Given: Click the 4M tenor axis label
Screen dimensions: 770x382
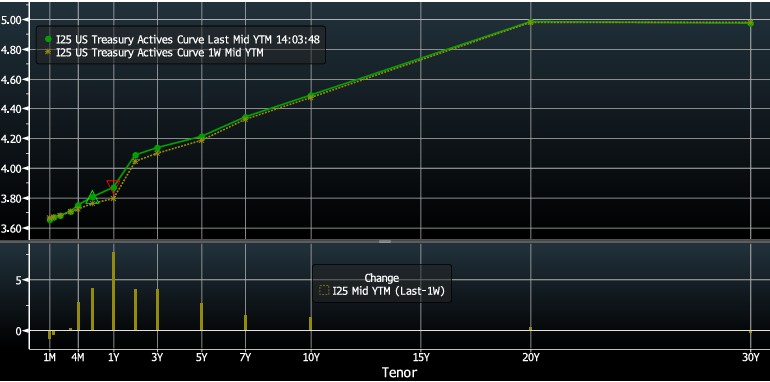Looking at the screenshot, I should click(78, 357).
